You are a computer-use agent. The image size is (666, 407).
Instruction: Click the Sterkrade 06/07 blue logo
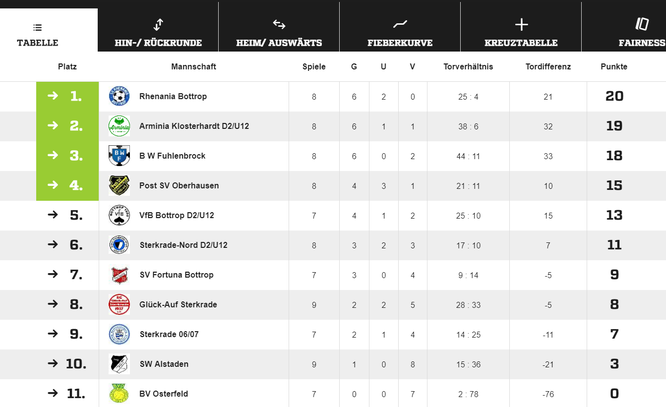click(x=119, y=334)
